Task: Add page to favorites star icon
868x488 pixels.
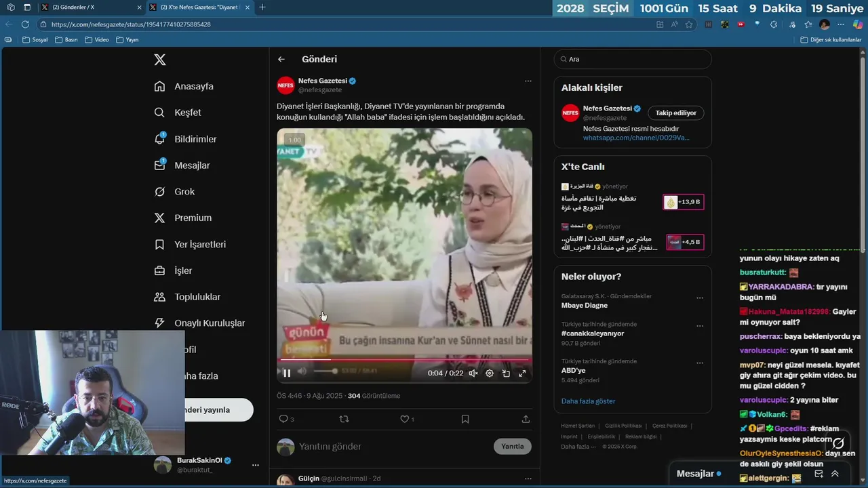Action: click(689, 24)
